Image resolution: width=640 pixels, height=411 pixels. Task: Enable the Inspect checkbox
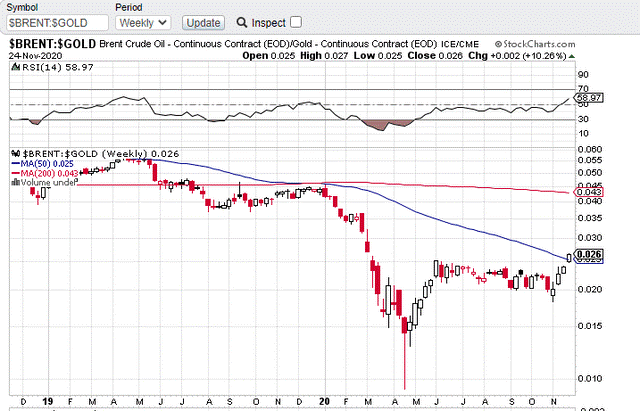[x=295, y=22]
